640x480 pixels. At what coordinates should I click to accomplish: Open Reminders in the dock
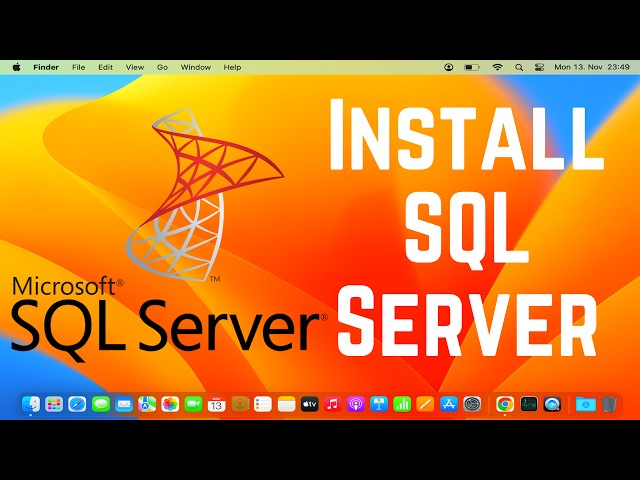pos(263,404)
